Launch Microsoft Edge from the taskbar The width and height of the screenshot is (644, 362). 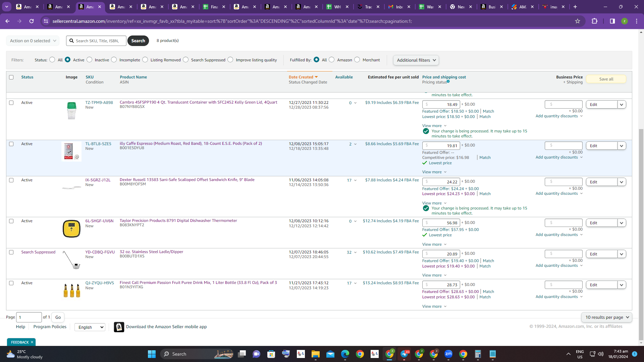click(345, 354)
